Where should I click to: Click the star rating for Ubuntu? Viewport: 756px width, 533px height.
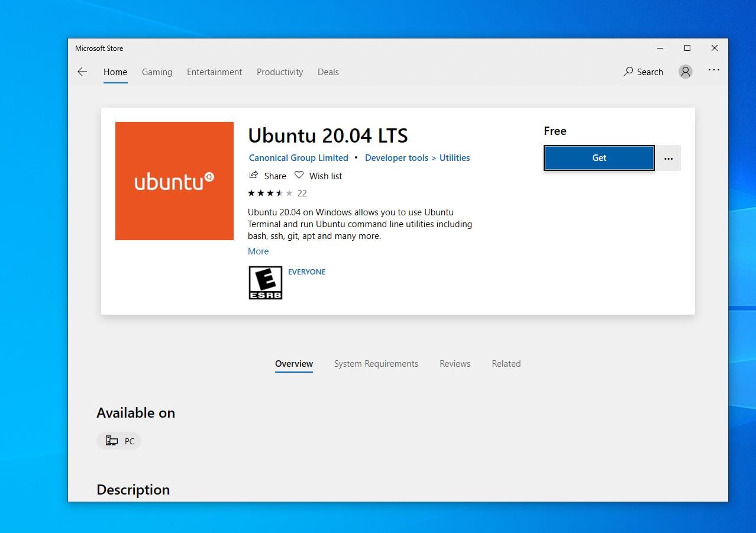pos(270,193)
